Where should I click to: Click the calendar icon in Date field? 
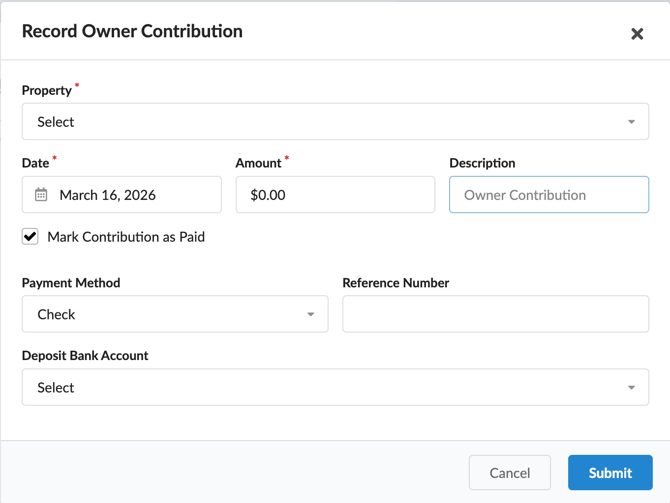click(41, 194)
